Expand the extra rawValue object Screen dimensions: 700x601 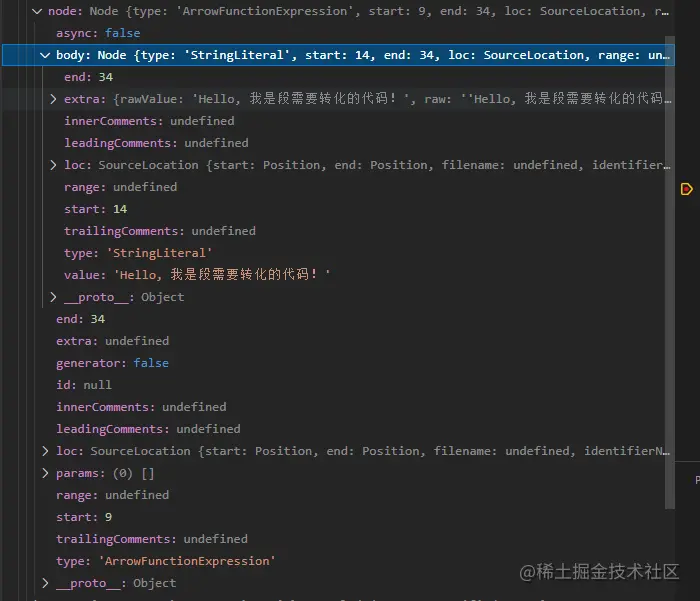pos(53,99)
